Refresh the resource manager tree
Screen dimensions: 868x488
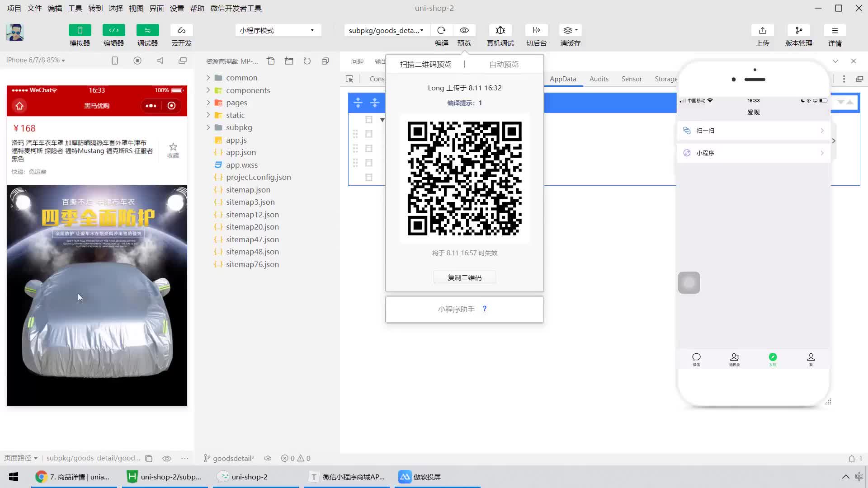[x=307, y=61]
